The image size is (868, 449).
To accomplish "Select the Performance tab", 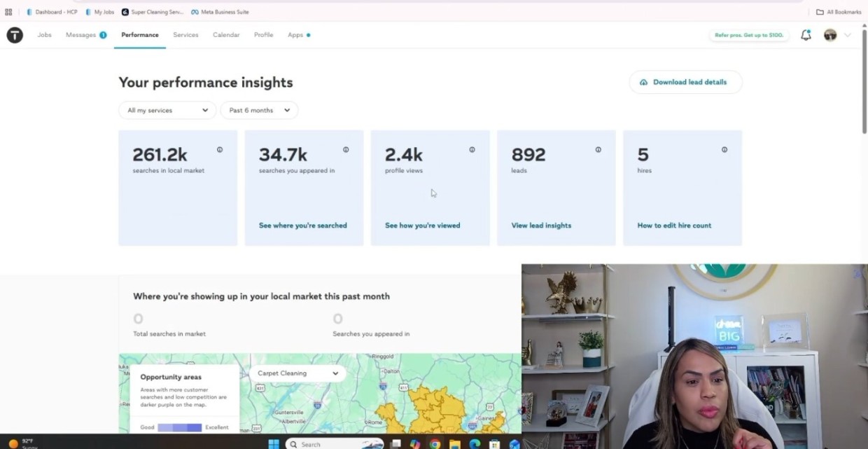I will coord(140,35).
